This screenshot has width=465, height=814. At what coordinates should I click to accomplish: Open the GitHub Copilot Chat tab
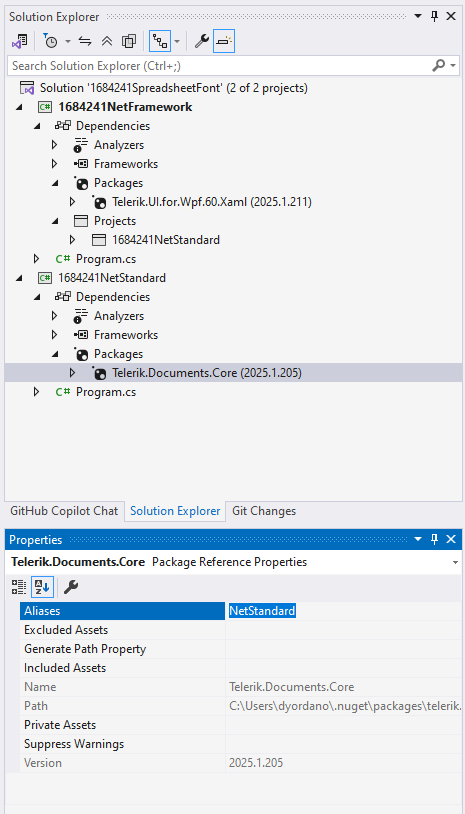[64, 511]
